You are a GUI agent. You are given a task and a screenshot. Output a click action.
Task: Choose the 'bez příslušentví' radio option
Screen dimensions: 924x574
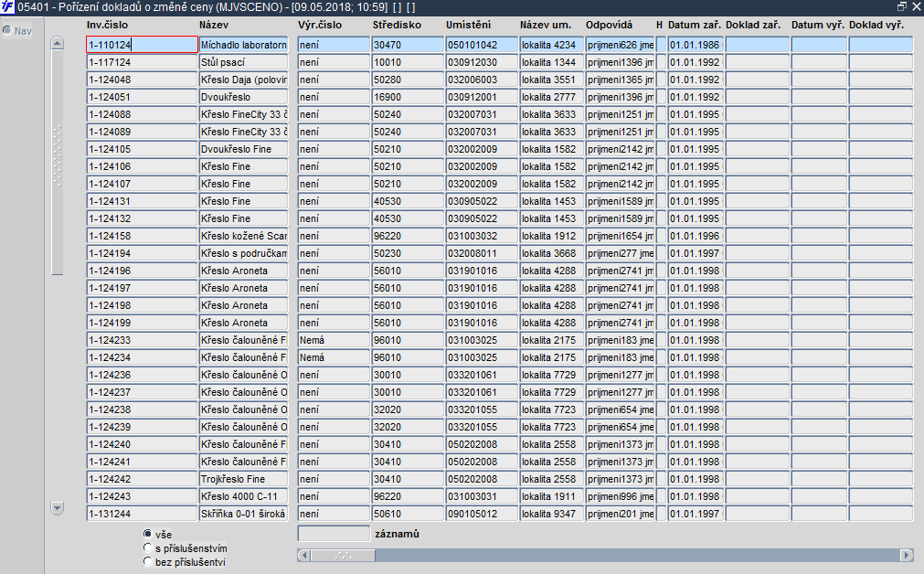pyautogui.click(x=147, y=561)
